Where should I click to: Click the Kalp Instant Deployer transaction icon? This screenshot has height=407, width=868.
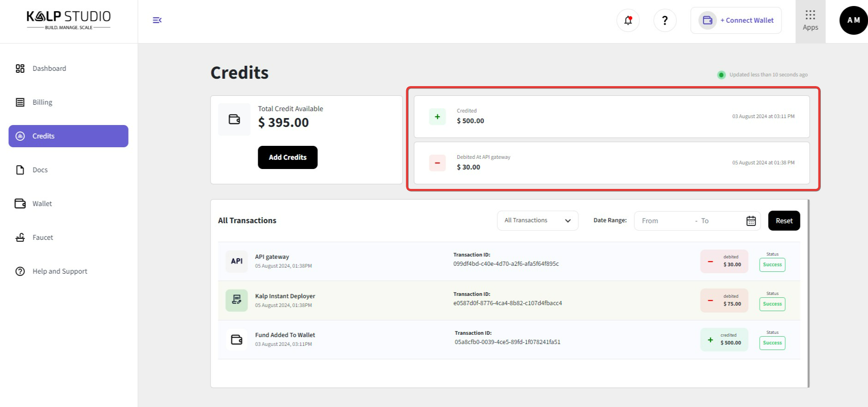236,300
